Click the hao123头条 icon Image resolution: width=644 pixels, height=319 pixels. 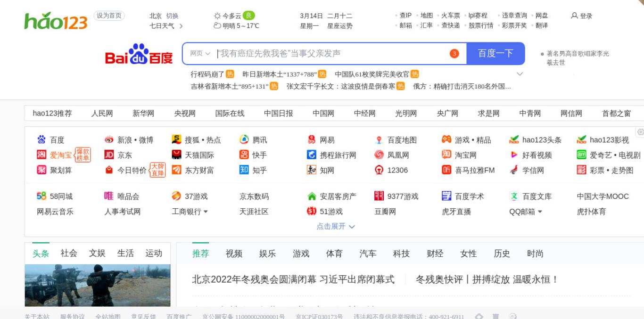point(514,140)
